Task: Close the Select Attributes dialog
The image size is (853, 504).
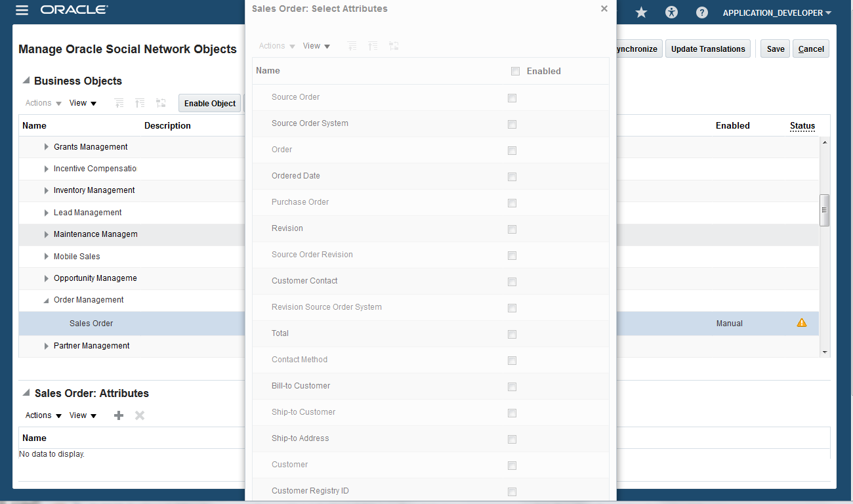Action: (x=604, y=9)
